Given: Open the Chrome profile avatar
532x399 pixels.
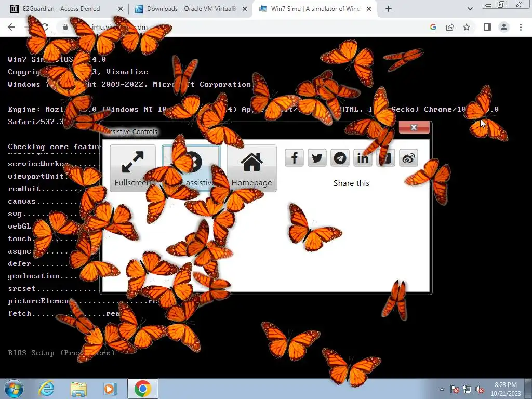Looking at the screenshot, I should pos(504,27).
